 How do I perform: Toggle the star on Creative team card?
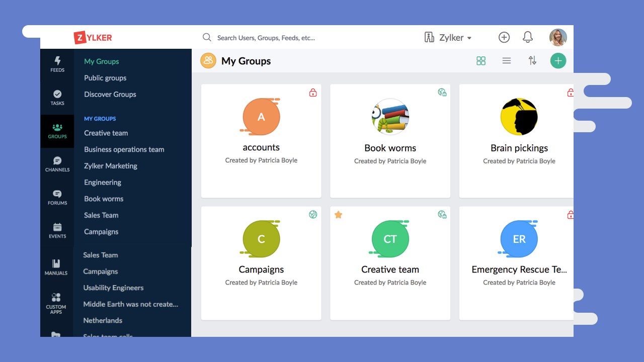(x=339, y=215)
